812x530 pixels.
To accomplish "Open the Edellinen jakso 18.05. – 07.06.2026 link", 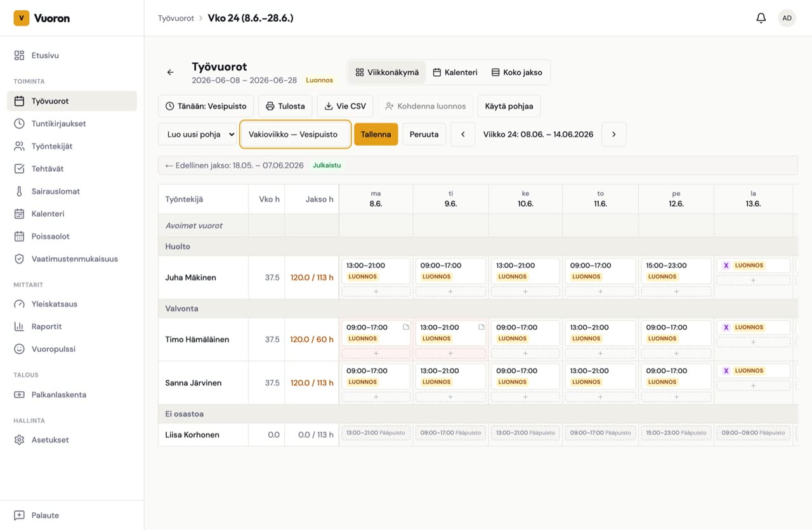I will tap(234, 165).
